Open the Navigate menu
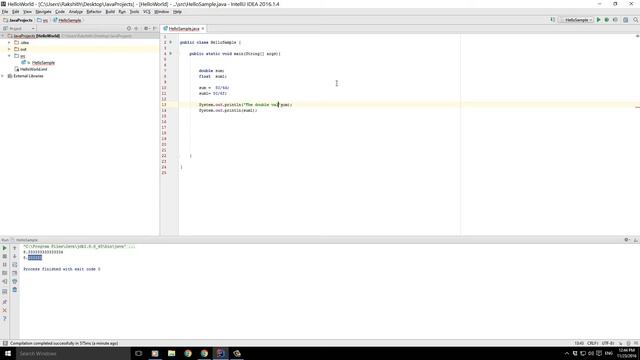 point(43,12)
